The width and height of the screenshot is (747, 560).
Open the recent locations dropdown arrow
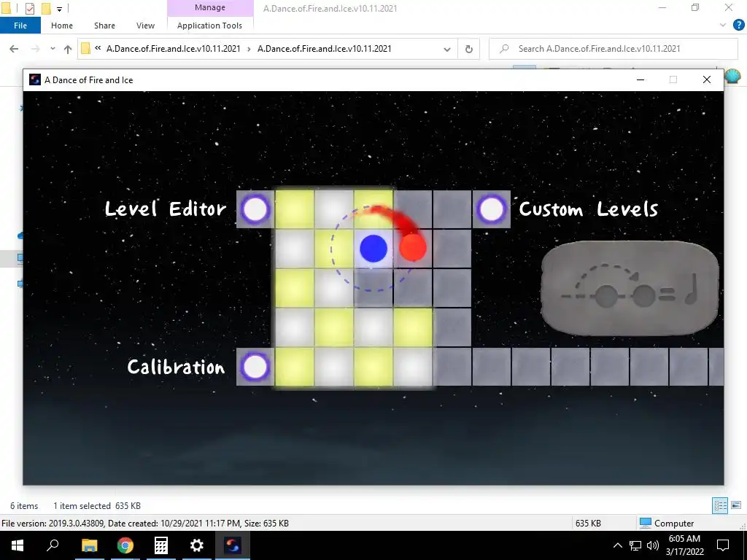[53, 49]
